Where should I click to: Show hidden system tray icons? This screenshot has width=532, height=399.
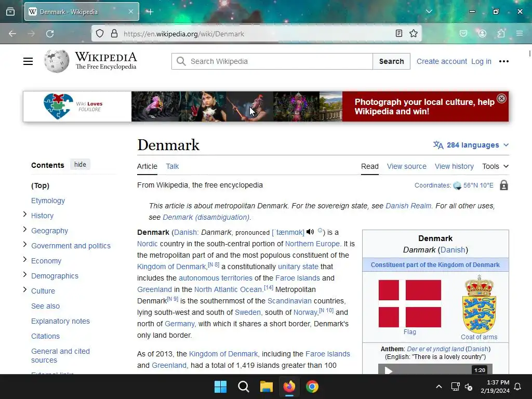438,387
